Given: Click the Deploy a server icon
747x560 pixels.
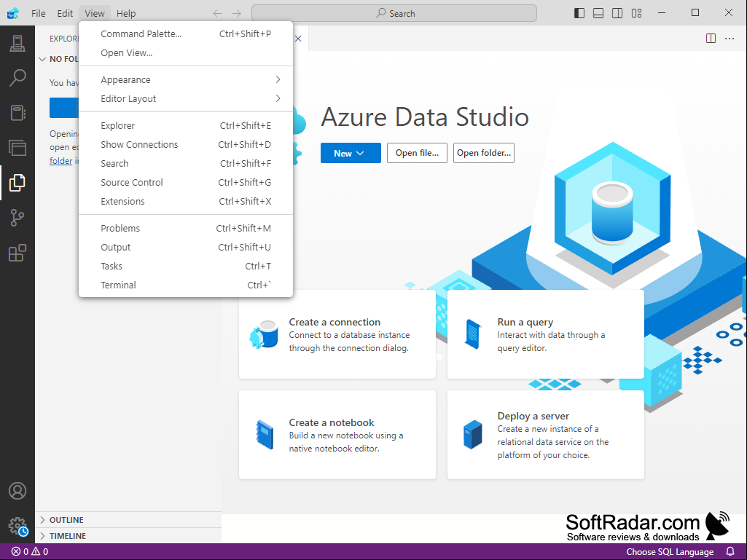Looking at the screenshot, I should click(x=472, y=435).
